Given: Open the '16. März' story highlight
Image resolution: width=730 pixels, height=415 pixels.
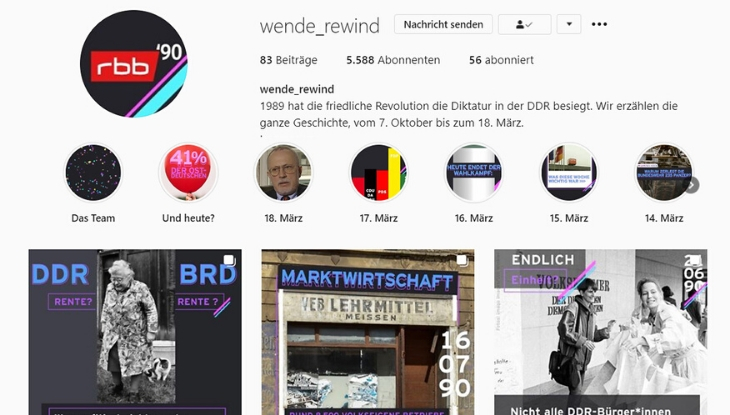Looking at the screenshot, I should 473,172.
